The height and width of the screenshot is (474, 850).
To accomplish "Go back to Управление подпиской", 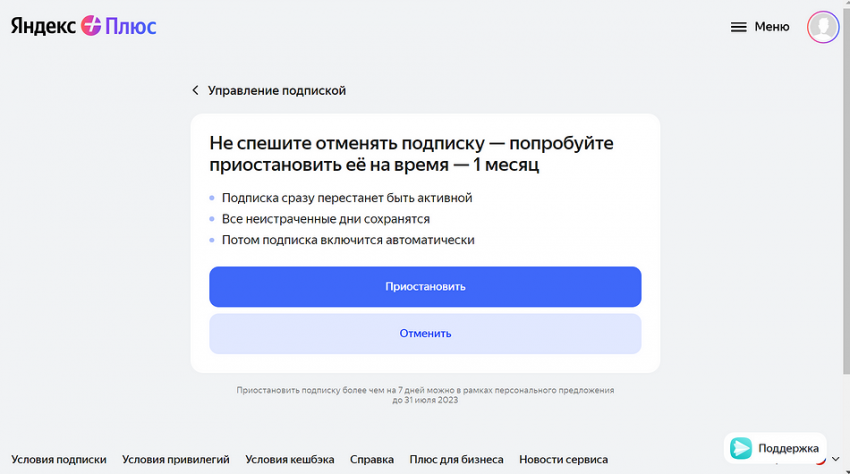I will (277, 90).
